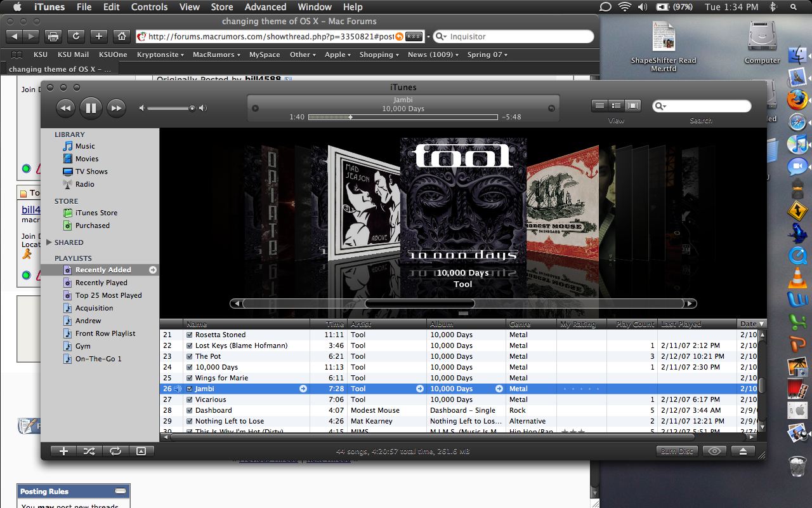The image size is (812, 508).
Task: Switch iTunes to Cover Flow view
Action: pos(632,105)
